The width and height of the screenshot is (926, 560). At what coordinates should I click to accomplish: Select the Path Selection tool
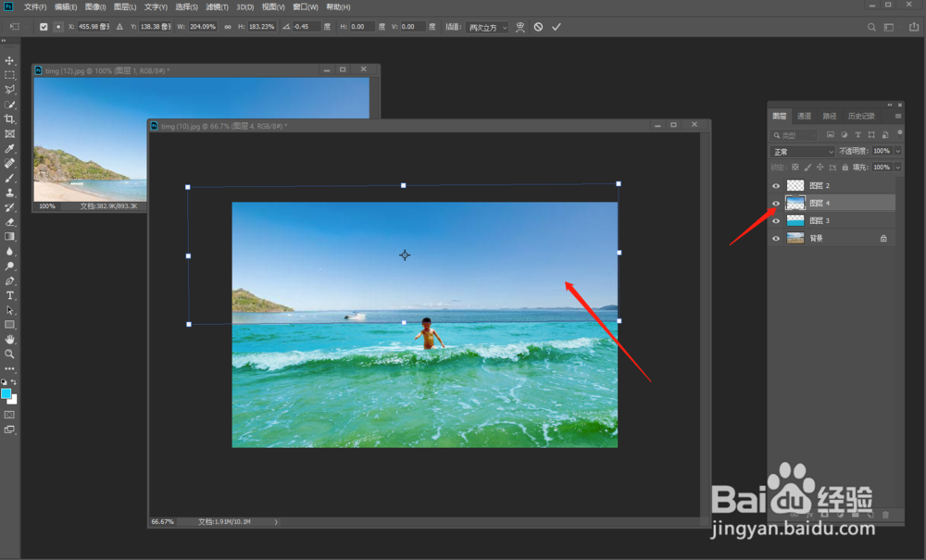[x=9, y=310]
